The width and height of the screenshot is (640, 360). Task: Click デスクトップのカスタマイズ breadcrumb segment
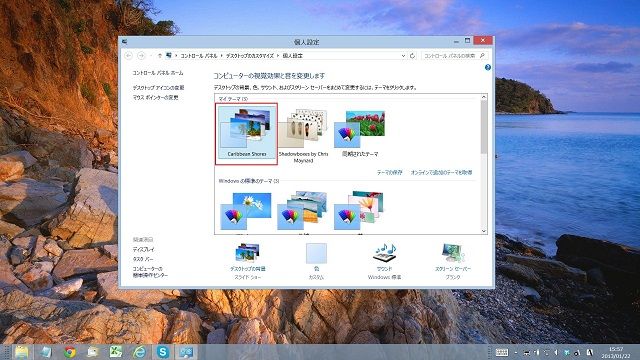click(x=250, y=56)
